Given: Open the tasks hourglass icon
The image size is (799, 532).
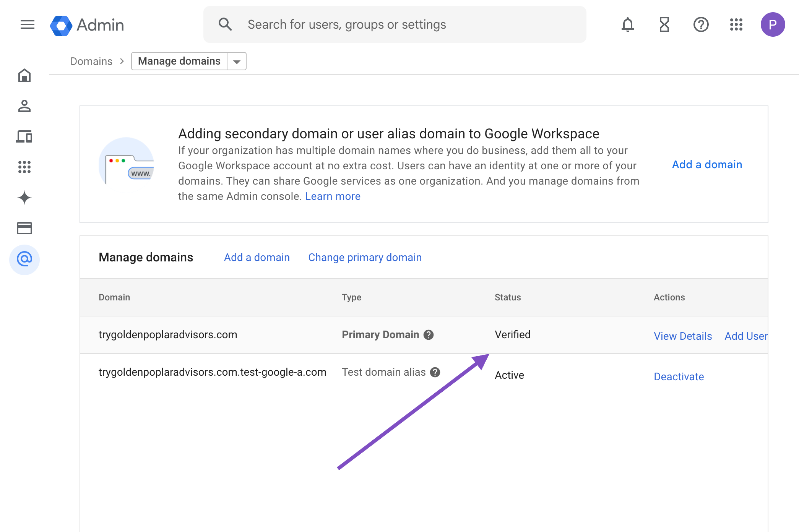Looking at the screenshot, I should (664, 25).
